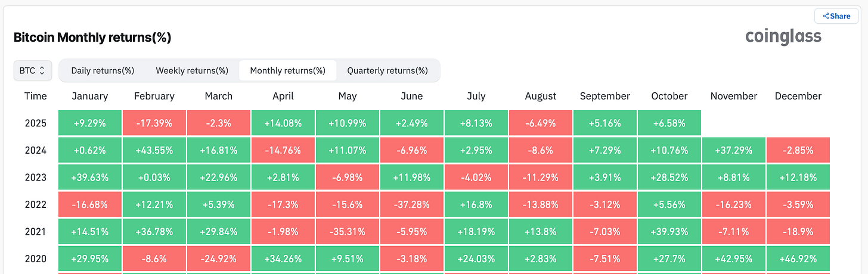Click the share icon inside Share button
The width and height of the screenshot is (868, 274).
pyautogui.click(x=826, y=16)
